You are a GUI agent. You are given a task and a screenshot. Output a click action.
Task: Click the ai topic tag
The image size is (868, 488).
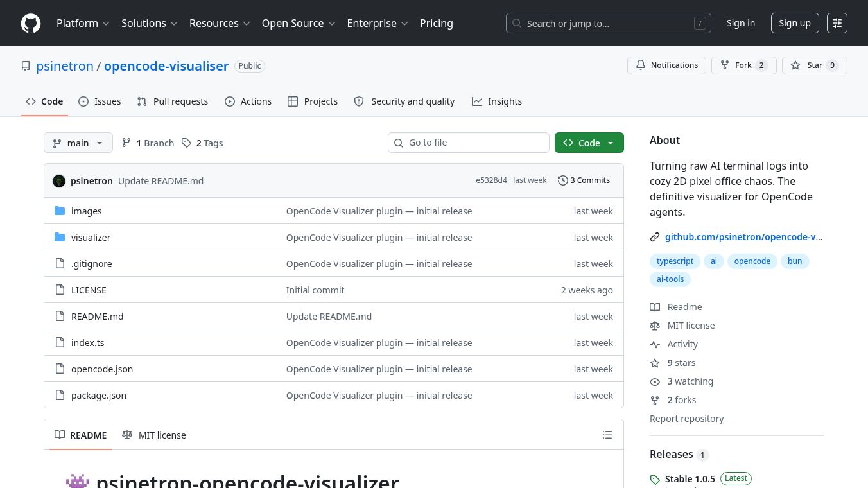tap(714, 261)
